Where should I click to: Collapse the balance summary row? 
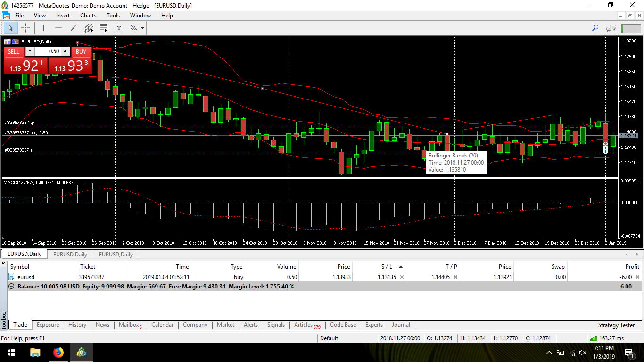pyautogui.click(x=12, y=286)
